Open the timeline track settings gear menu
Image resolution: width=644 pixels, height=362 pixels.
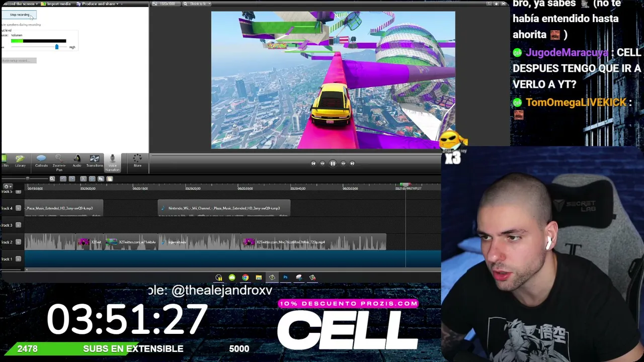coord(7,187)
